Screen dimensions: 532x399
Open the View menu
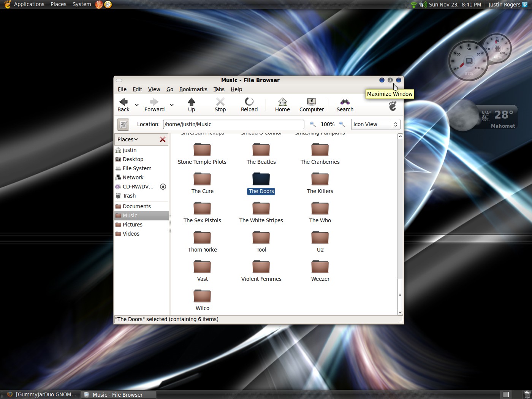pos(154,89)
